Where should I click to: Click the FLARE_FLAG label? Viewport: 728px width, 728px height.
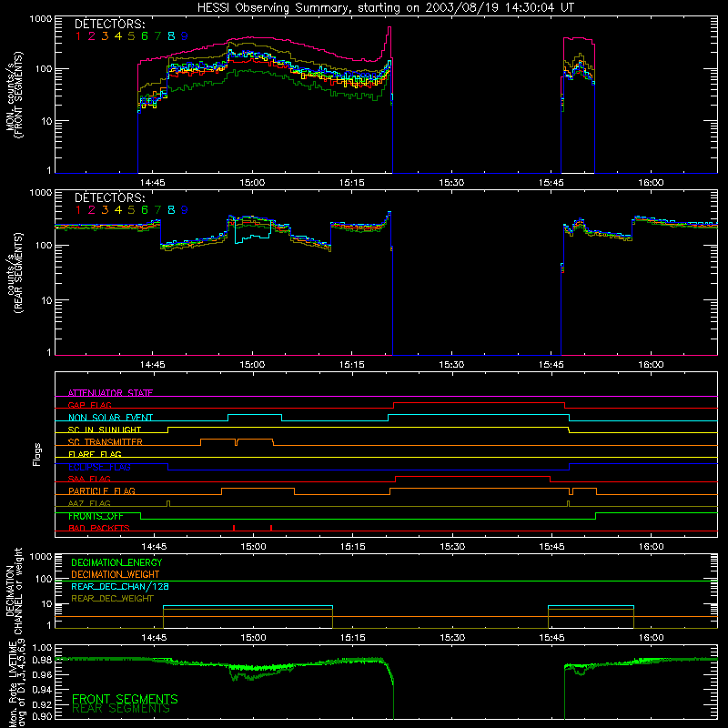tap(95, 454)
